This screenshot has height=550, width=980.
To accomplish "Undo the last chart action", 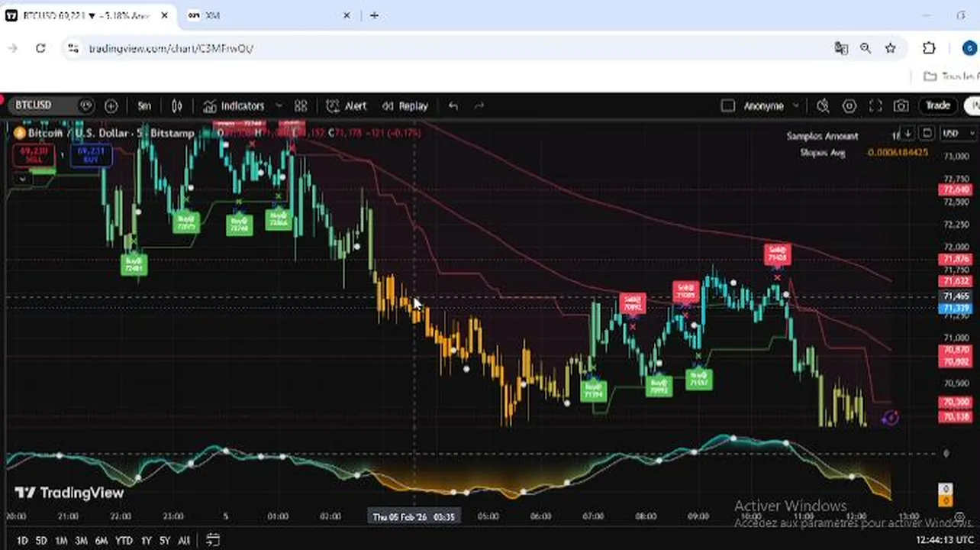I will coord(453,106).
